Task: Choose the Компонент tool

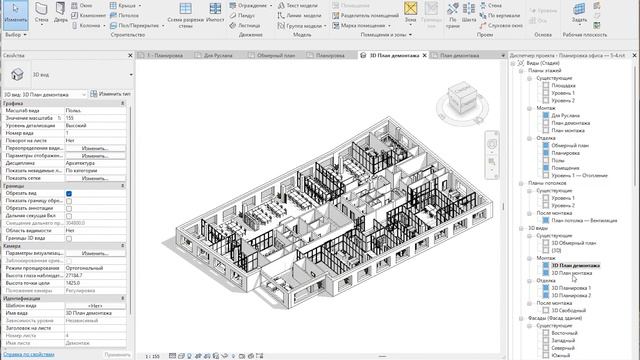Action: point(88,16)
